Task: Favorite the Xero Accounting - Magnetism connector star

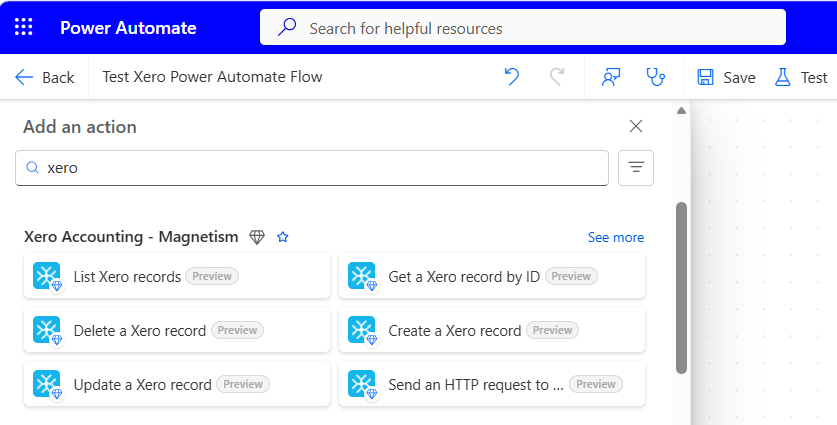Action: (x=283, y=237)
